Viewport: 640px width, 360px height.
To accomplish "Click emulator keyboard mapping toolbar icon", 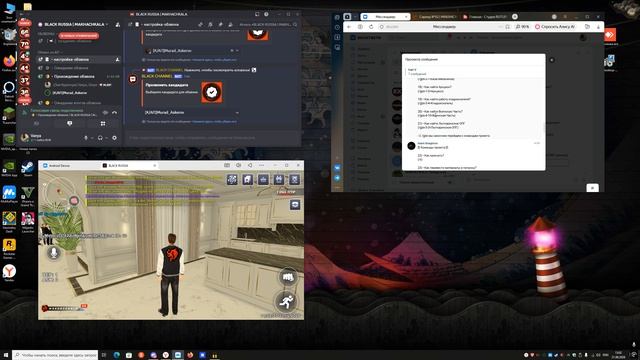I will coord(227,165).
